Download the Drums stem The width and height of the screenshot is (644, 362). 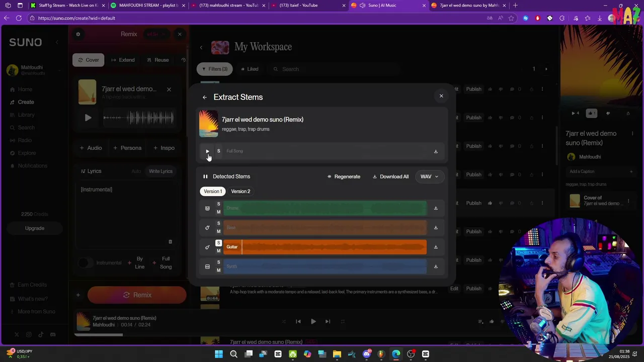(436, 208)
